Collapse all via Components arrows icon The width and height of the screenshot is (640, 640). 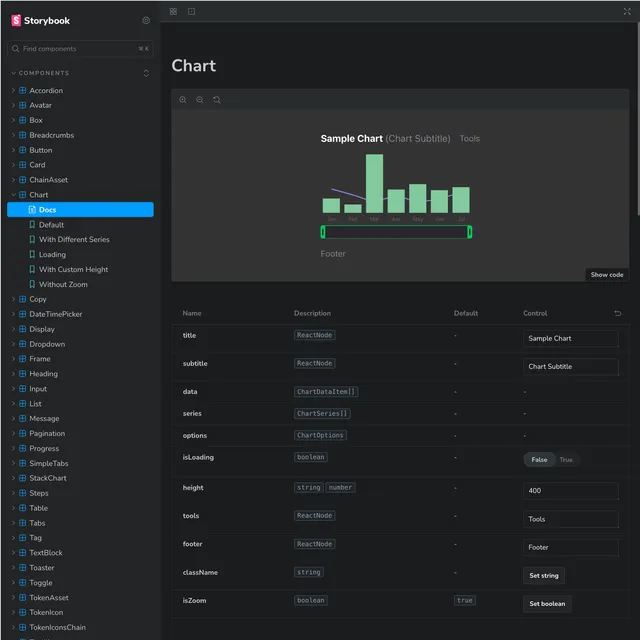pos(146,73)
